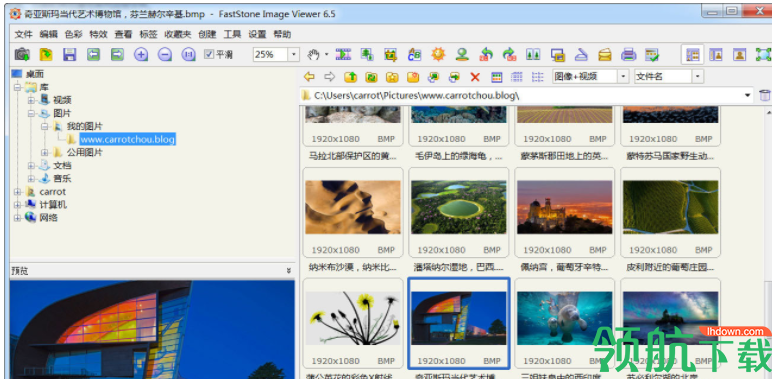Image resolution: width=772 pixels, height=379 pixels.
Task: Click the settings checklist icon
Action: click(x=652, y=54)
